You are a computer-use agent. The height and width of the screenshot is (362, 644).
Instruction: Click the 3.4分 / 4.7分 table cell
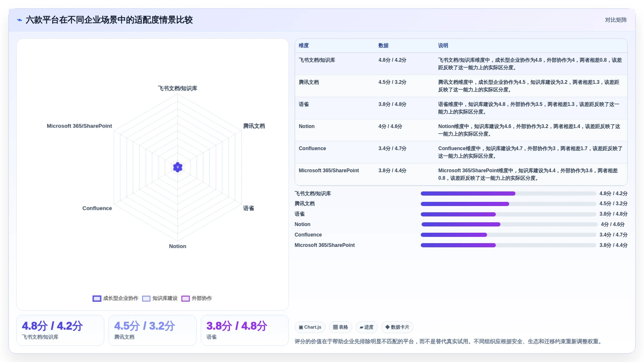click(x=392, y=149)
